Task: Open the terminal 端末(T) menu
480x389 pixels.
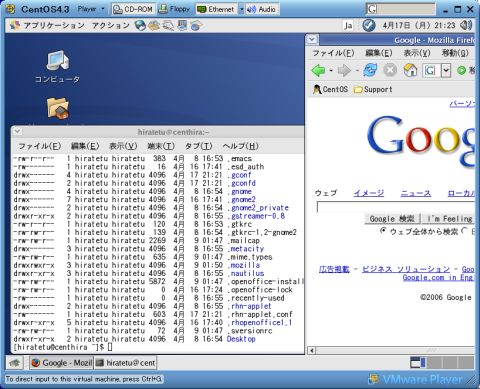Action: (x=161, y=146)
